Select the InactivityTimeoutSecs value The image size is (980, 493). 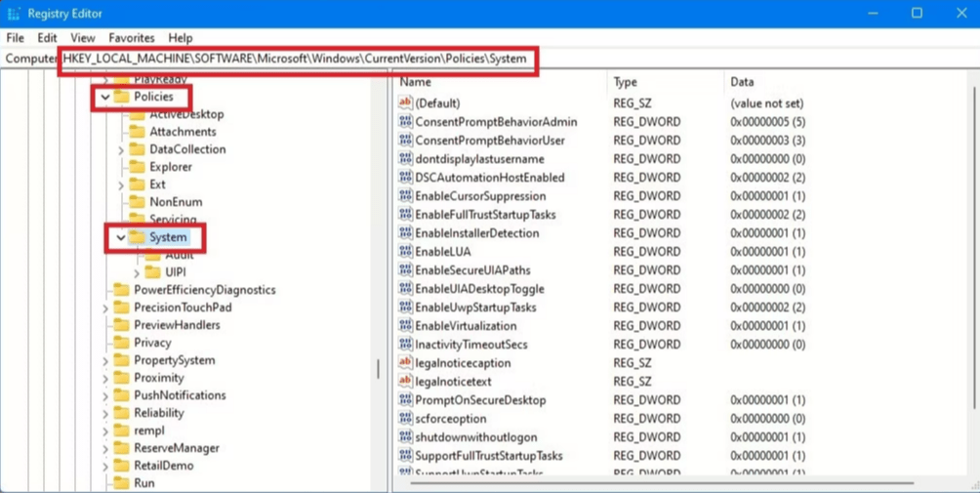pos(471,345)
